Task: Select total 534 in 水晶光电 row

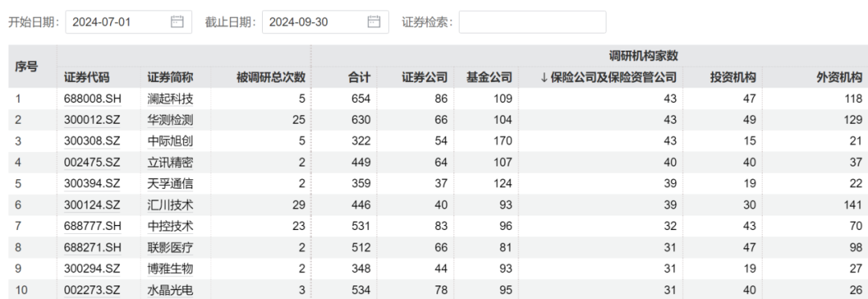Action: tap(362, 290)
